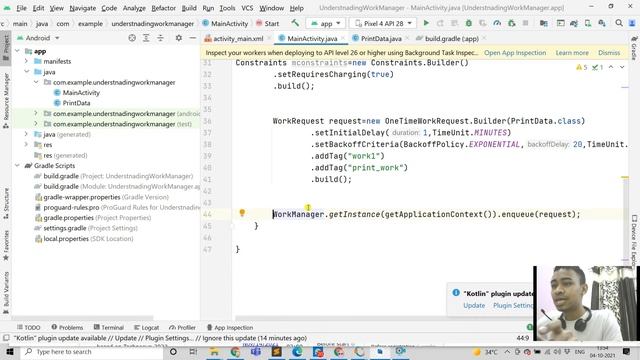Open the File menu
The image size is (640, 360).
[x=21, y=8]
